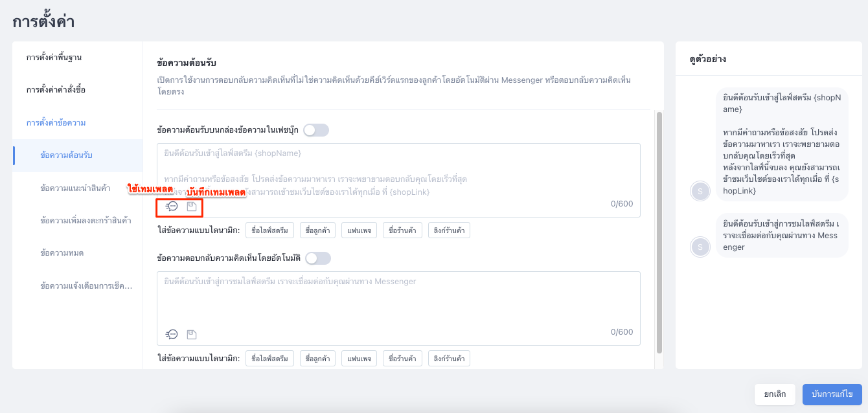The width and height of the screenshot is (868, 413).
Task: Select ข้อความต้อนรับ submenu item
Action: click(77, 155)
